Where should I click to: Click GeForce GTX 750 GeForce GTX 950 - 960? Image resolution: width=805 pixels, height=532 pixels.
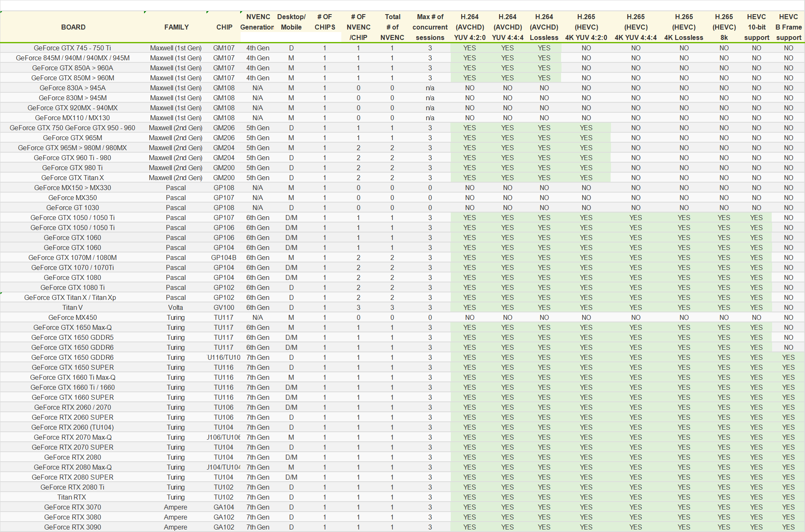72,128
